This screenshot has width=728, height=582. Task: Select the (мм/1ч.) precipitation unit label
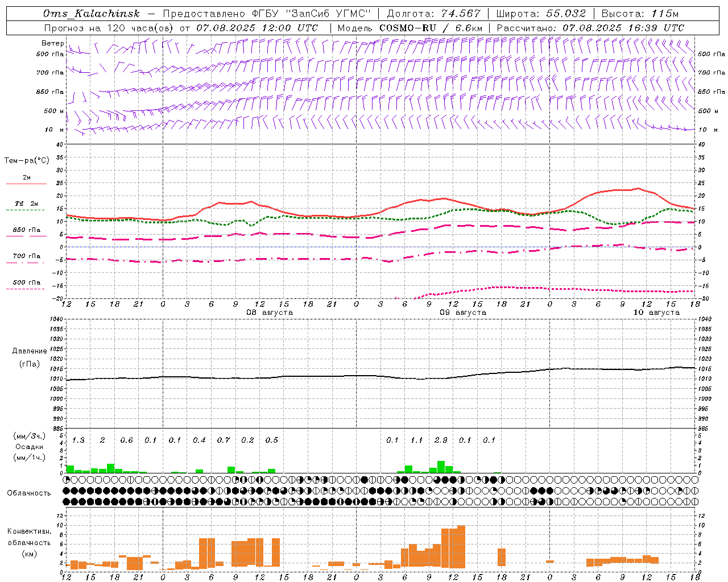[x=29, y=458]
